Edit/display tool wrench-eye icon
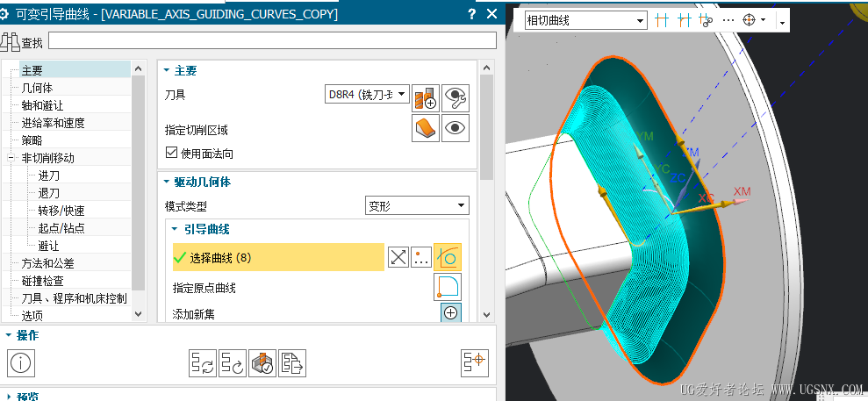 [x=456, y=98]
